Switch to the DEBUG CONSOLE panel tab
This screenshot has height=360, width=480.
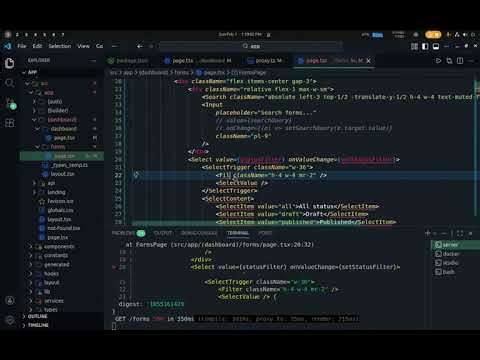(199, 233)
